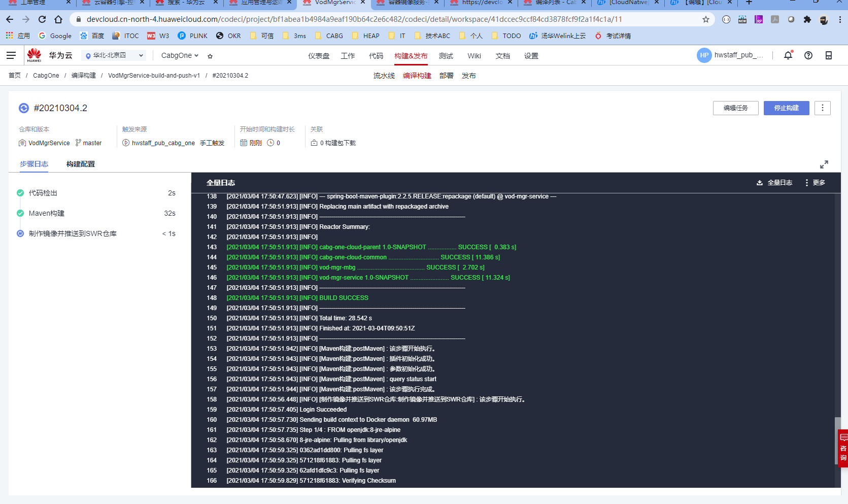
Task: Switch to the 构建配置 tab
Action: tap(81, 164)
